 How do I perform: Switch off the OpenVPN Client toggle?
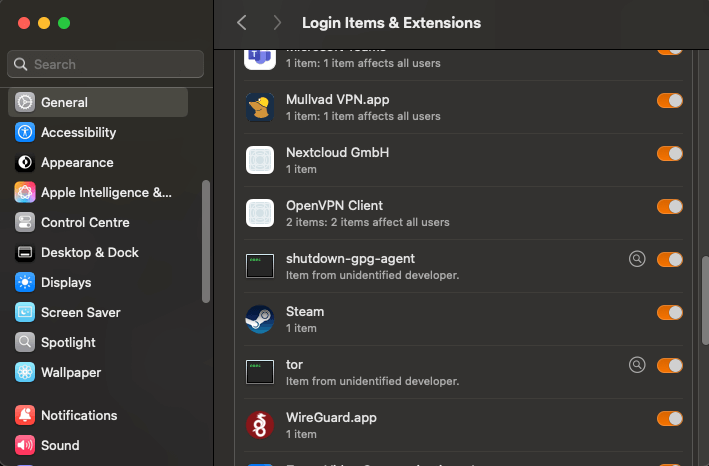pyautogui.click(x=670, y=207)
